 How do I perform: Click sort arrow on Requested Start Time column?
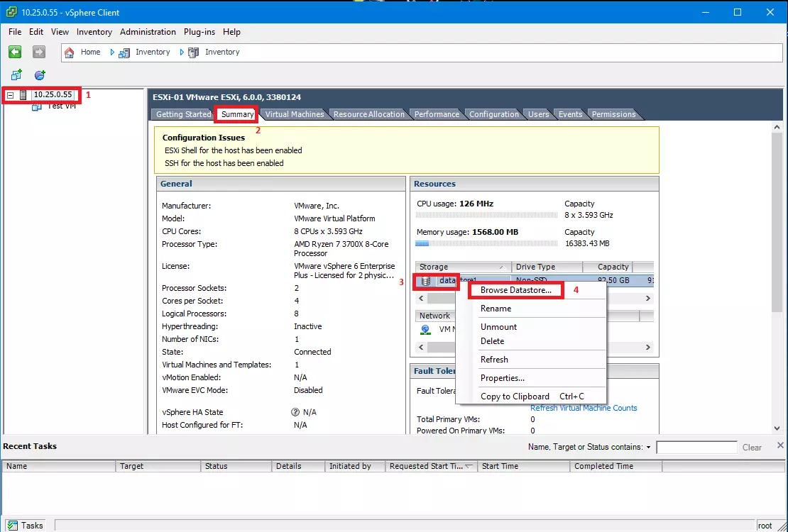469,466
